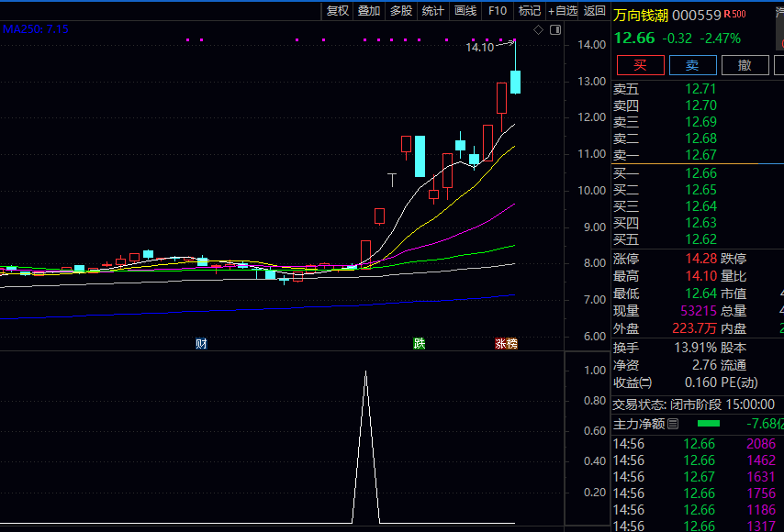Viewport: 784px width, 532px height.
Task: Click the R500 badge next to the stock code
Action: 734,15
